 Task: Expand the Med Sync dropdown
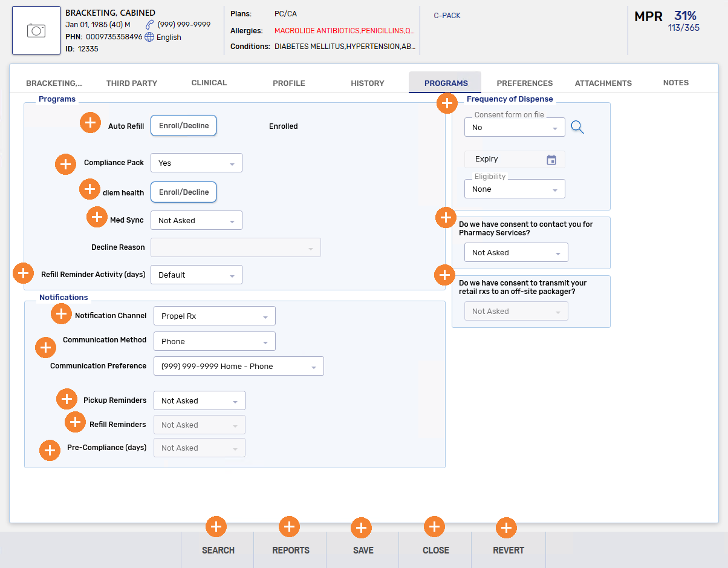point(196,221)
